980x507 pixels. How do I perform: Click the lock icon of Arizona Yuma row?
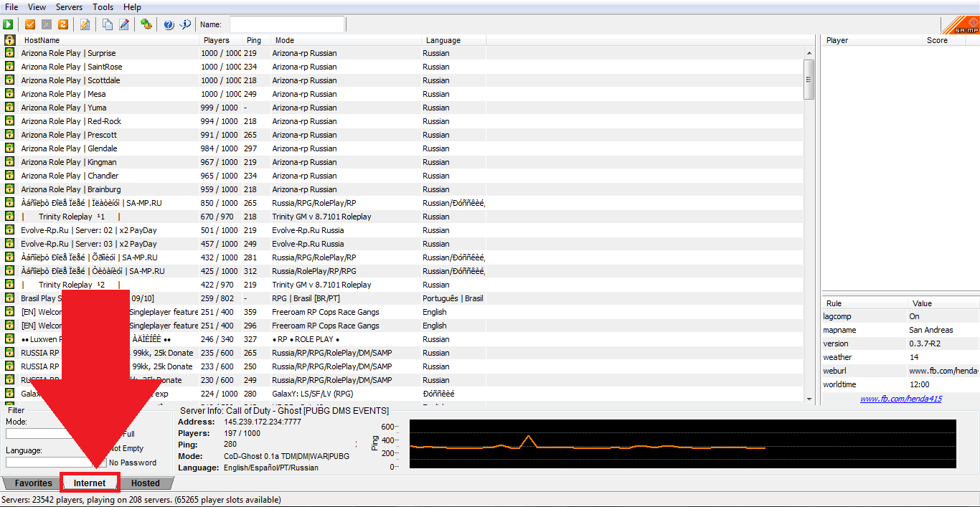pyautogui.click(x=9, y=108)
